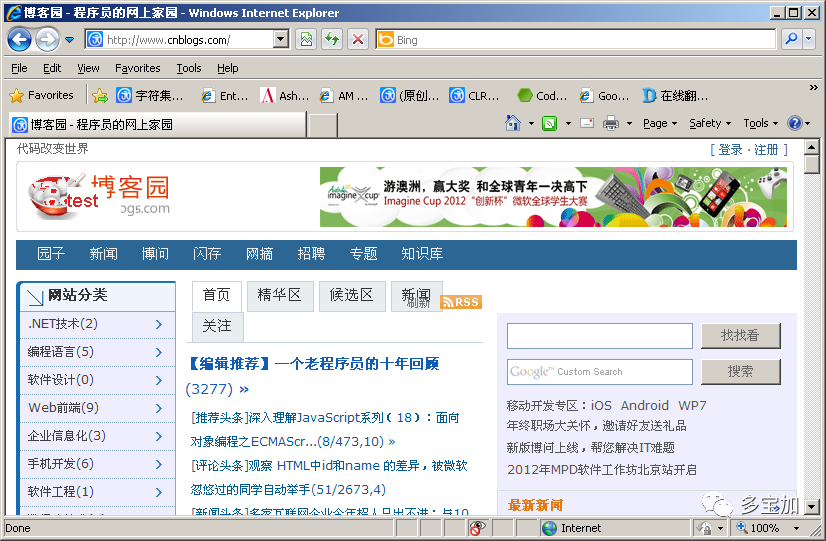Open the Page command menu

(660, 123)
